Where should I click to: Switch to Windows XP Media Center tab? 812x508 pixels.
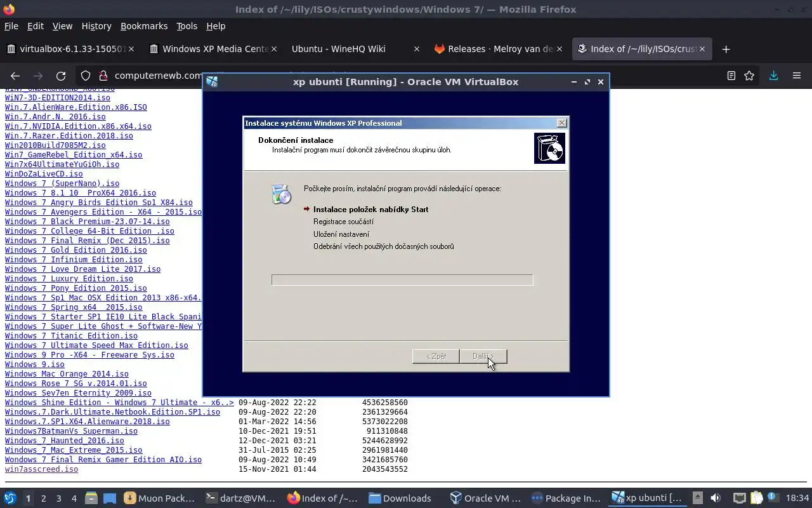[213, 49]
